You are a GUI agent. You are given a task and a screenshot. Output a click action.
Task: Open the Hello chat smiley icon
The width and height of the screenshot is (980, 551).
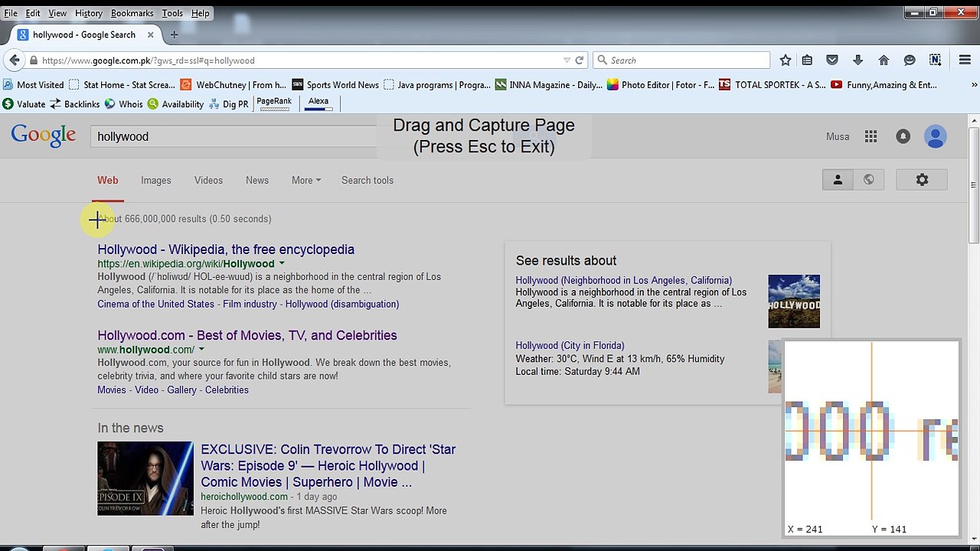click(910, 60)
